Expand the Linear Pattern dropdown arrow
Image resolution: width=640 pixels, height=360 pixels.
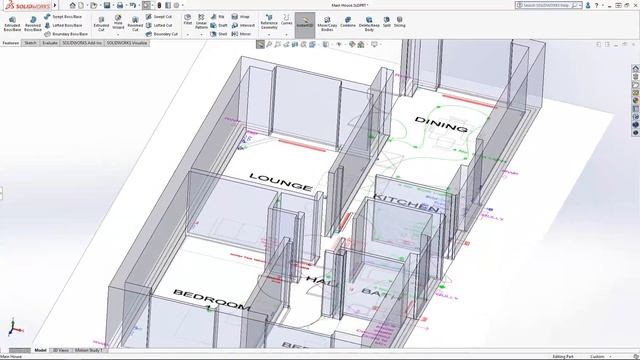(201, 35)
